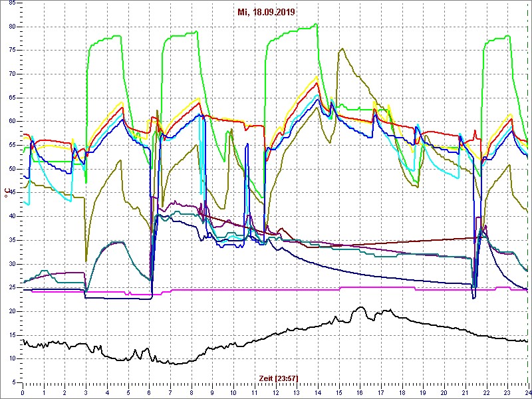Select hour "7" on the time axis

point(170,392)
